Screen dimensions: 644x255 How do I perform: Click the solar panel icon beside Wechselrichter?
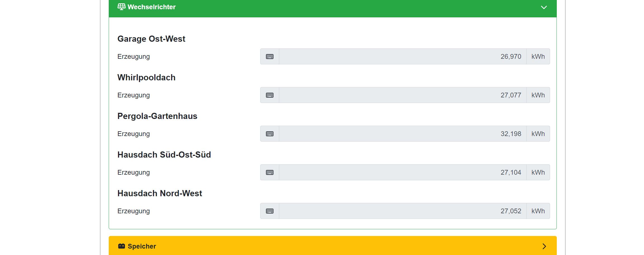(121, 7)
